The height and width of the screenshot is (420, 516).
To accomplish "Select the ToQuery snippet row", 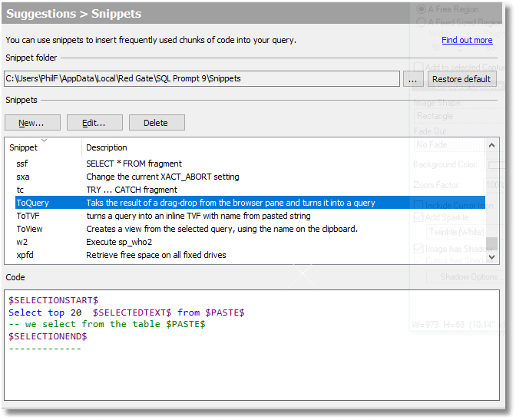I will (250, 203).
